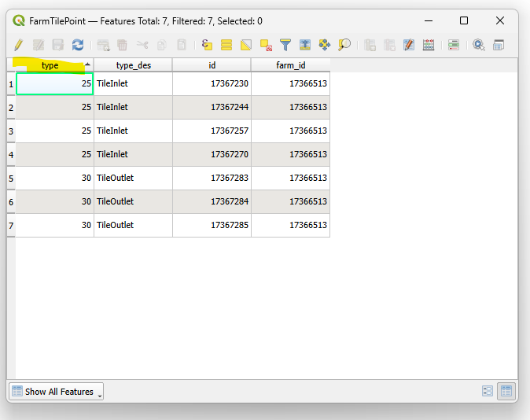Select row 2 via its row header
530x420 pixels.
11,108
